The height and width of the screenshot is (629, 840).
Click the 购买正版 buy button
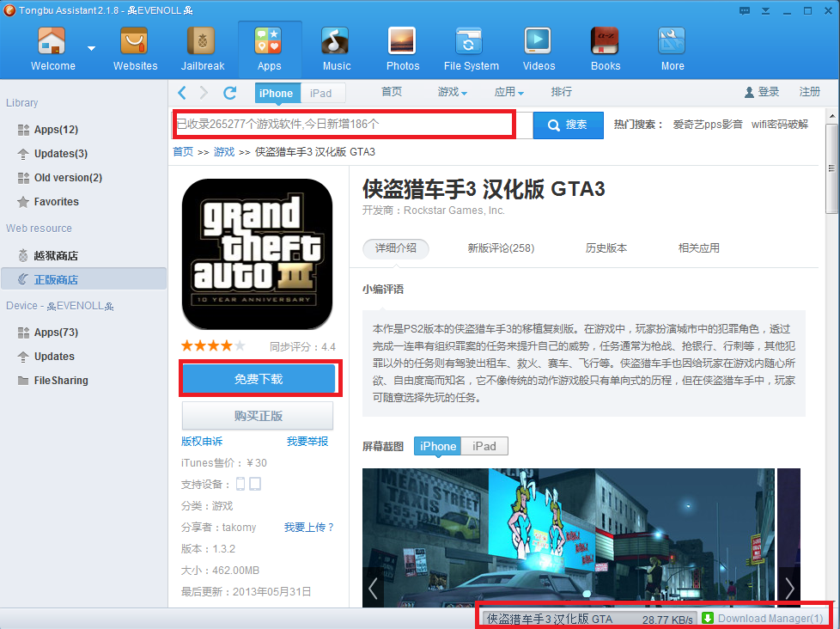tap(258, 416)
